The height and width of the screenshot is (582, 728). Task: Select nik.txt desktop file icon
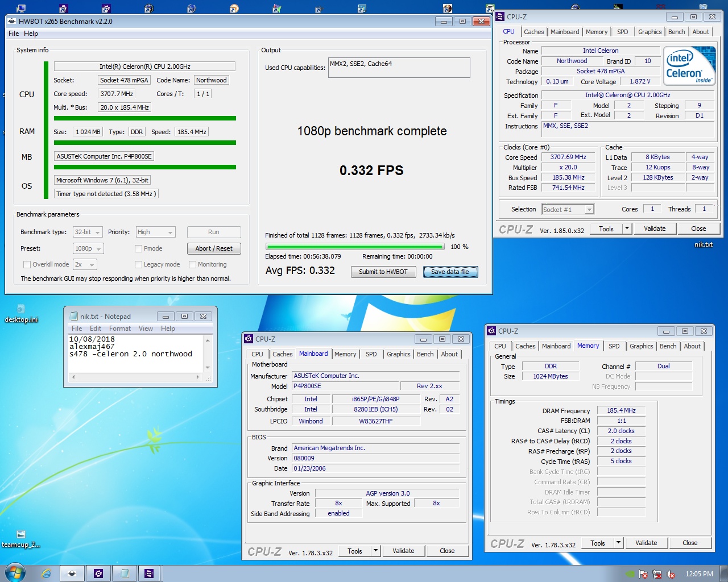[703, 244]
